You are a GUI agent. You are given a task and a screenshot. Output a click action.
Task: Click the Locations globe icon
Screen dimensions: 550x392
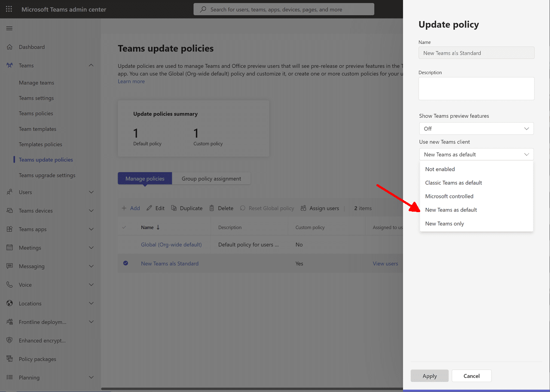point(9,304)
